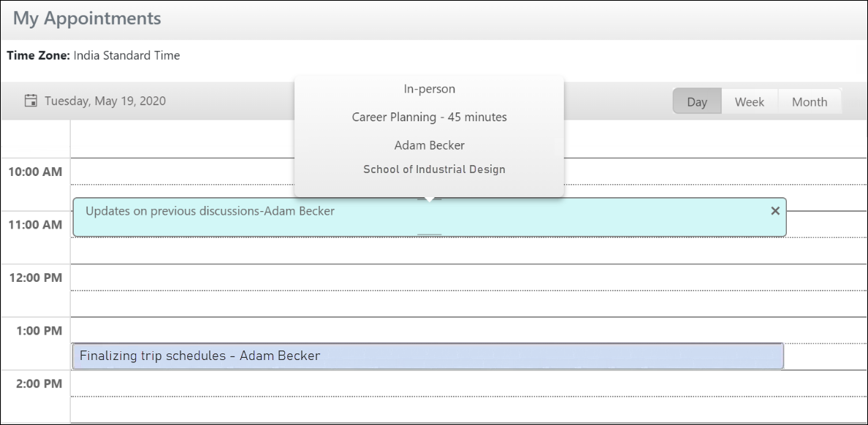Open the Tuesday, May 19, 2020 date picker

[x=104, y=101]
